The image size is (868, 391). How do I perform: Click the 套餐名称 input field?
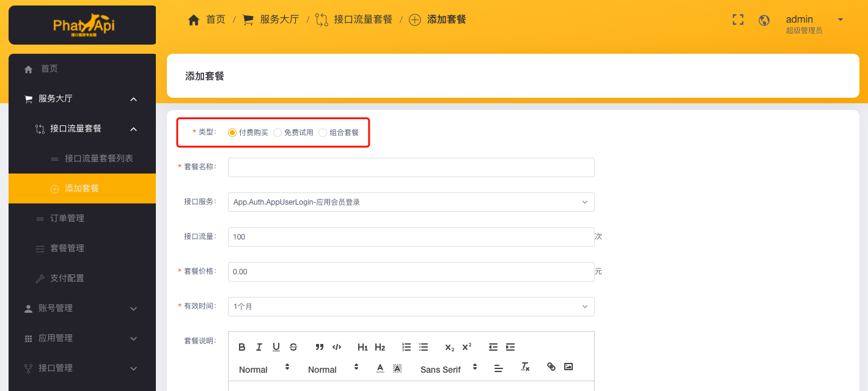411,167
